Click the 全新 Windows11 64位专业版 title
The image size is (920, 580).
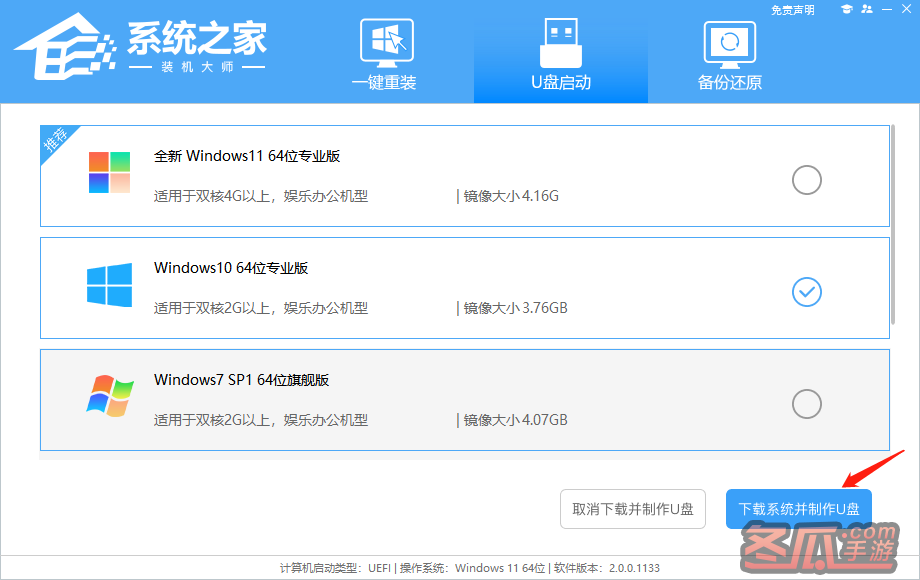click(247, 156)
